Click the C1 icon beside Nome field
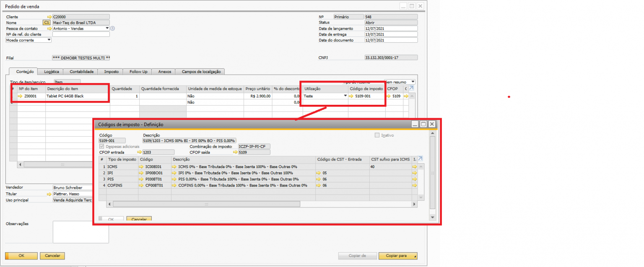Screen dimensions: 644x267 (x=46, y=23)
